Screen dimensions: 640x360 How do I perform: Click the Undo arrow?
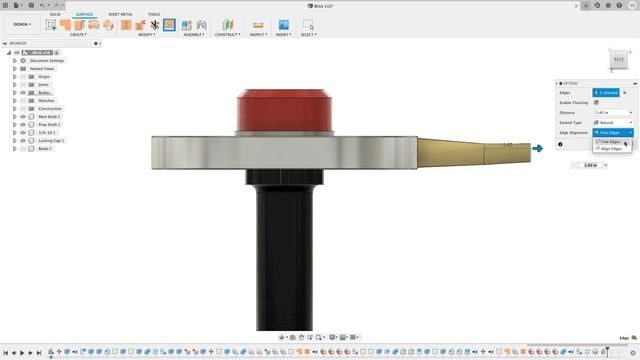[x=43, y=5]
